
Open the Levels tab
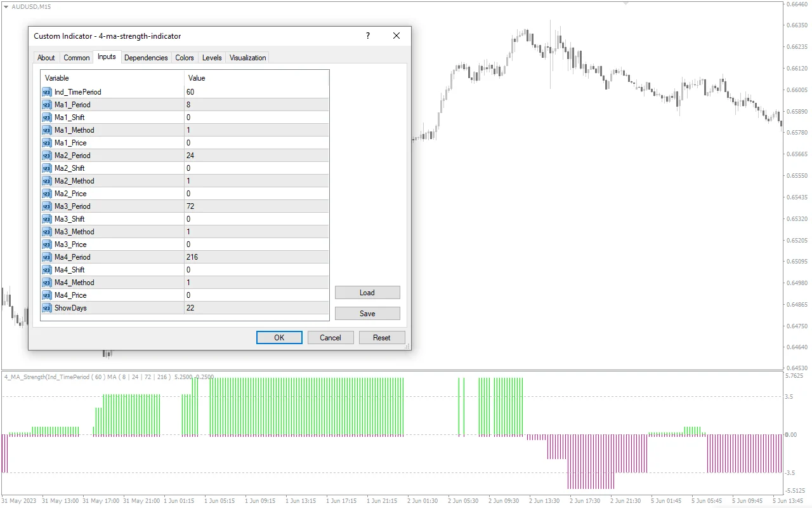point(211,57)
